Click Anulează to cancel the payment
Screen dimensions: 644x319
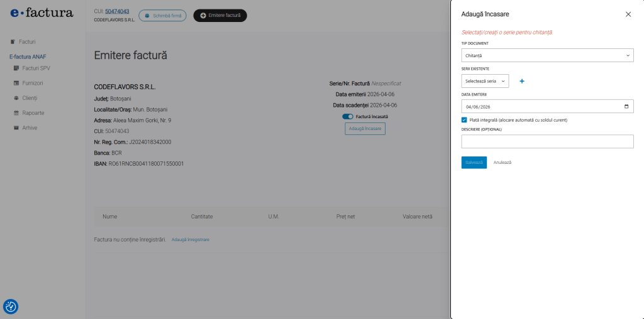click(x=502, y=163)
